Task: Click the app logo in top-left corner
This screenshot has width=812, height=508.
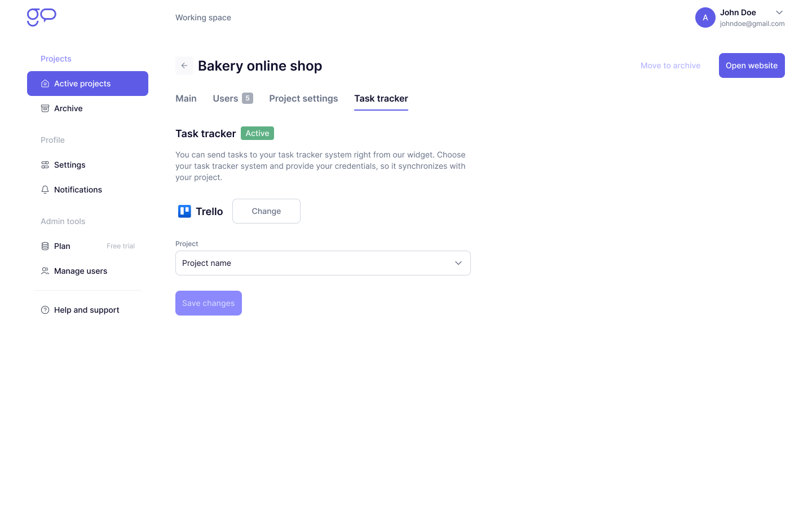Action: click(42, 17)
